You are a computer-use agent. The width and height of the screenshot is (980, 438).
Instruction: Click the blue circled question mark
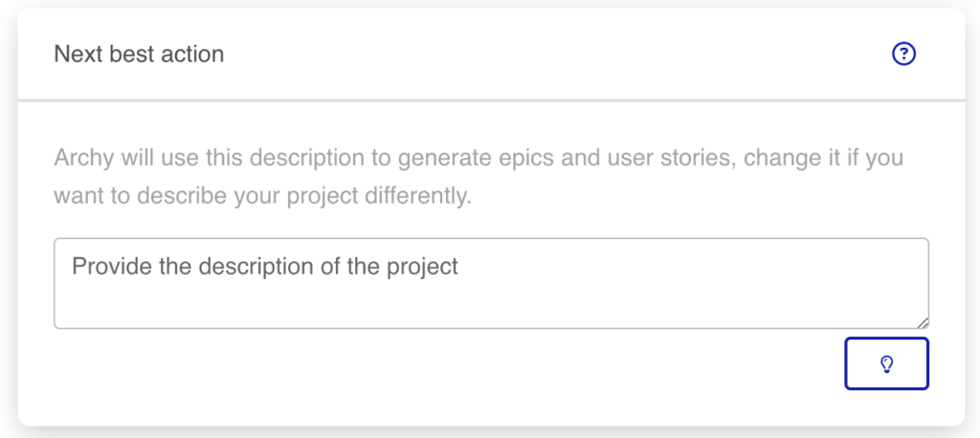pyautogui.click(x=903, y=55)
